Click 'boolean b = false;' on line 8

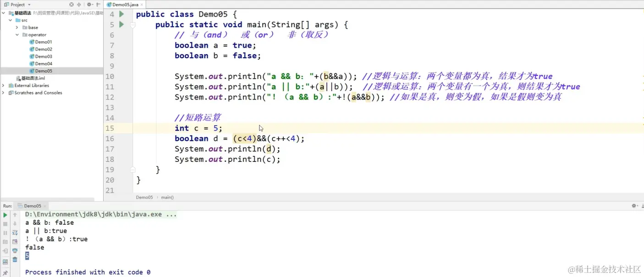point(218,55)
